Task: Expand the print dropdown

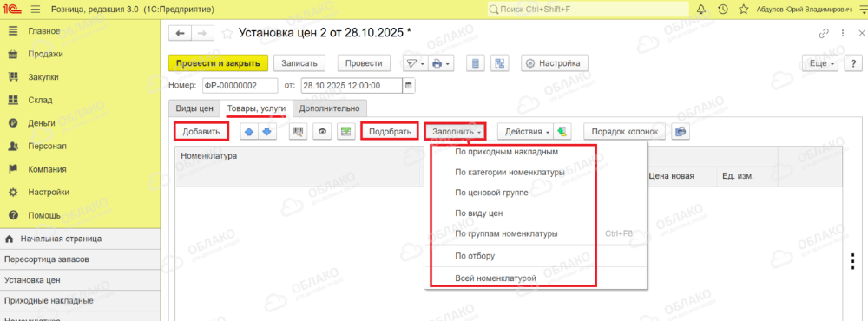Action: tap(441, 63)
